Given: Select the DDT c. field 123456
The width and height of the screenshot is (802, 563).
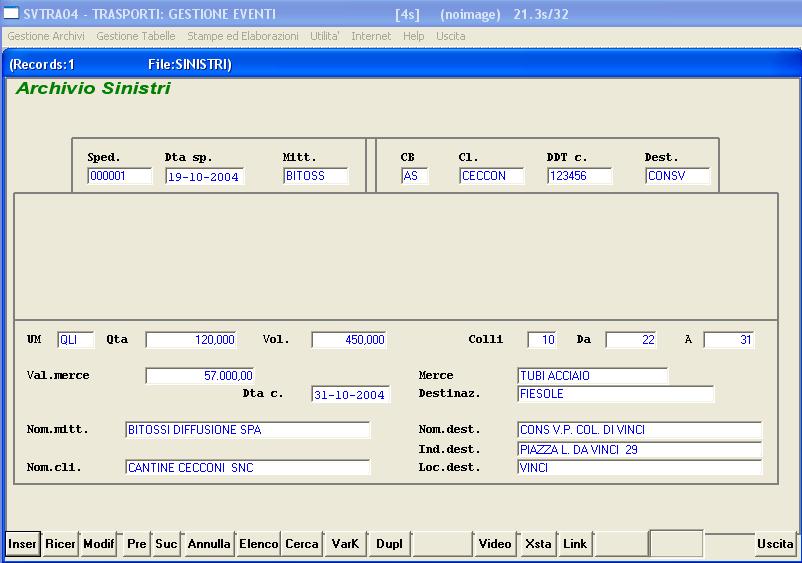Looking at the screenshot, I should [580, 176].
